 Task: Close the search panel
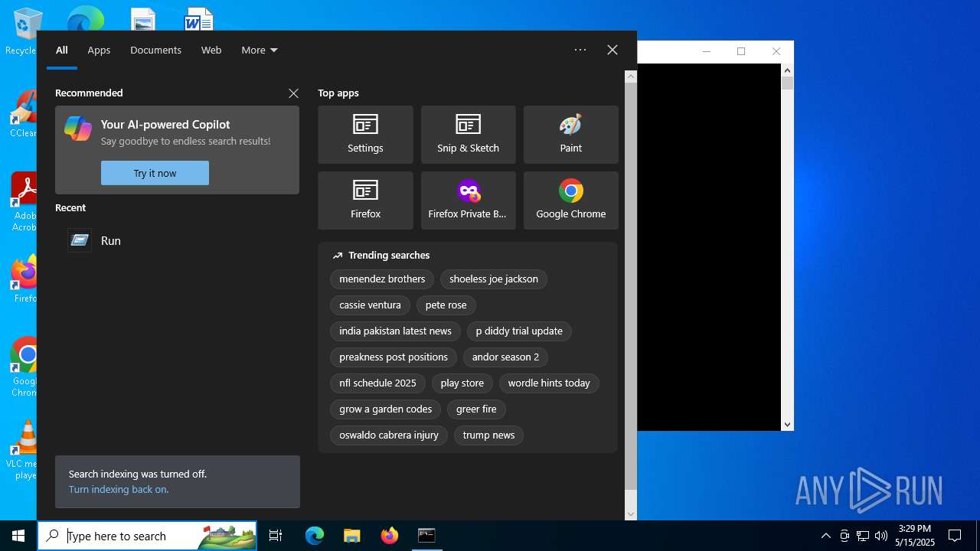coord(612,50)
